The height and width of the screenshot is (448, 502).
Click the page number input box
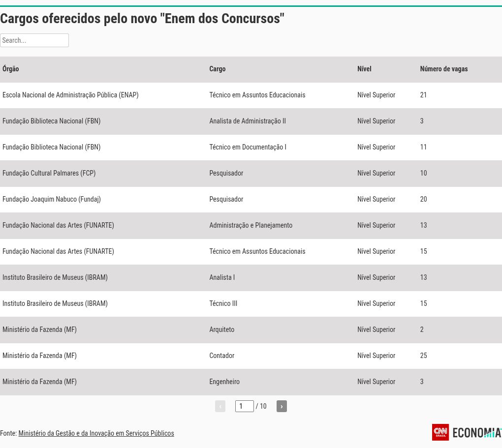(244, 406)
